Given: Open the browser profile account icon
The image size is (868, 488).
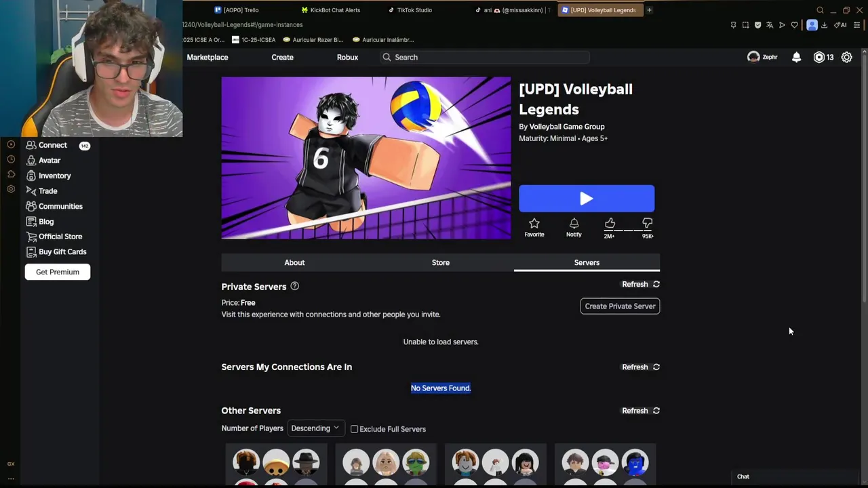Looking at the screenshot, I should coord(812,25).
